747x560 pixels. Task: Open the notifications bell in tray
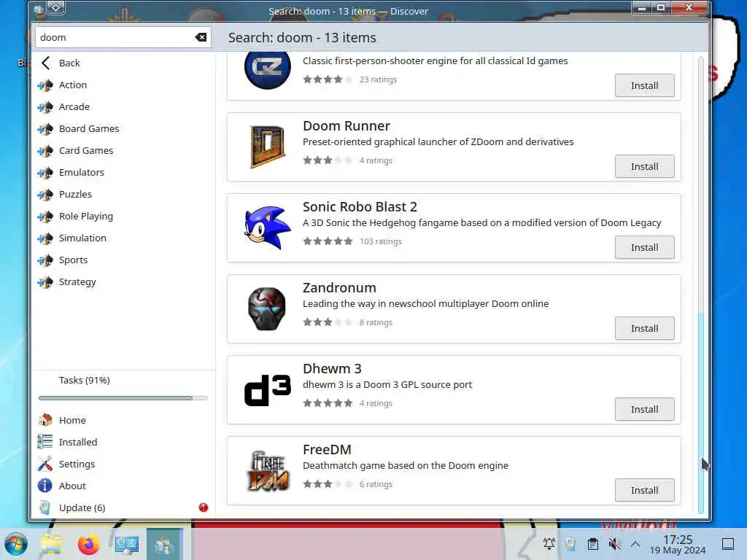[549, 544]
